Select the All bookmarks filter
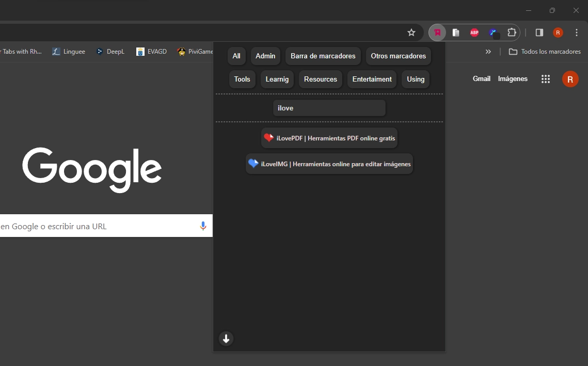 tap(236, 56)
